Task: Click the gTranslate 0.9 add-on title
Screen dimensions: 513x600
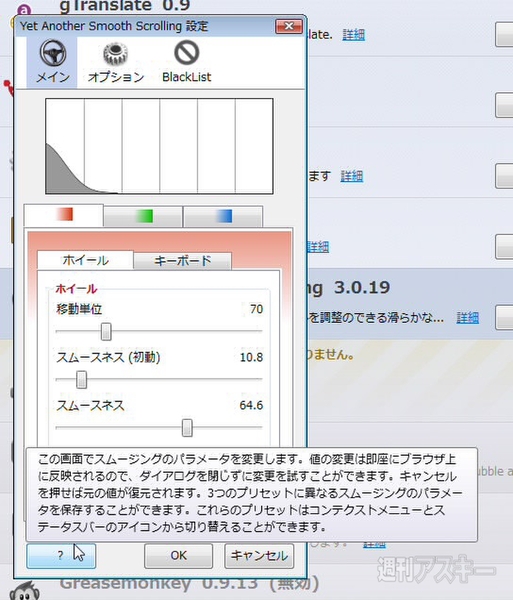Action: pos(125,5)
